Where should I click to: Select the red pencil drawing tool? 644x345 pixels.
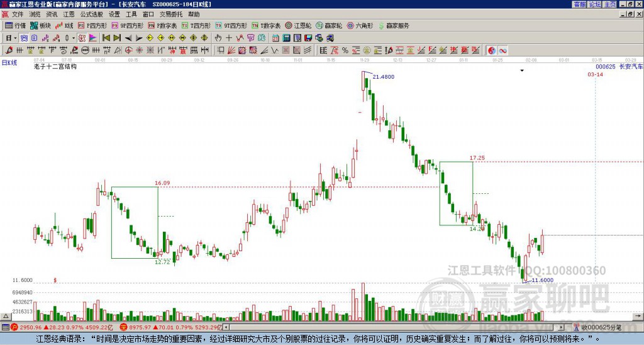click(x=9, y=50)
